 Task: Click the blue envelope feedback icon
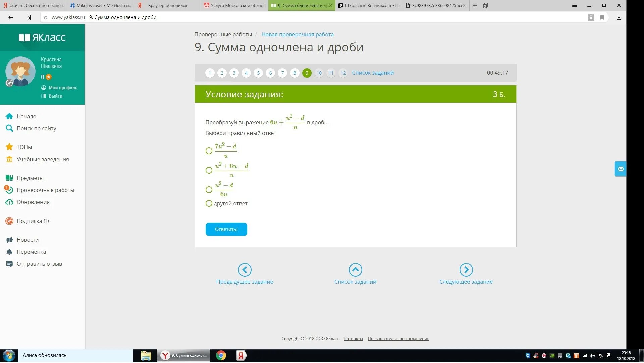620,169
